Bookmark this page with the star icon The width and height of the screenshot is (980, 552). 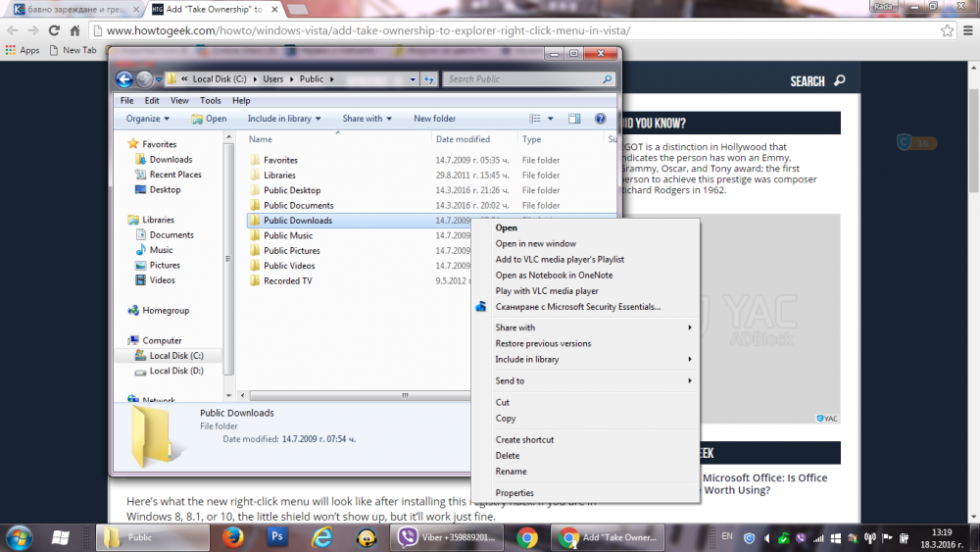point(947,30)
